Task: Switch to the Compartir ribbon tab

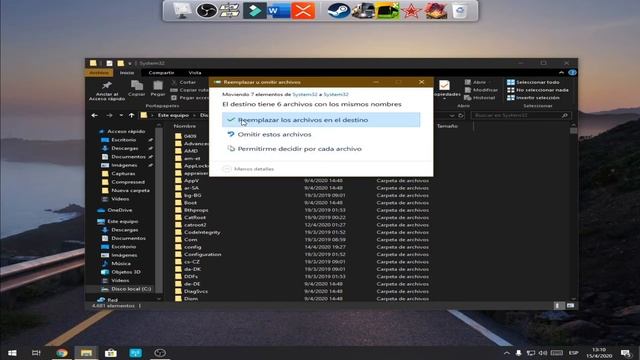Action: (161, 73)
